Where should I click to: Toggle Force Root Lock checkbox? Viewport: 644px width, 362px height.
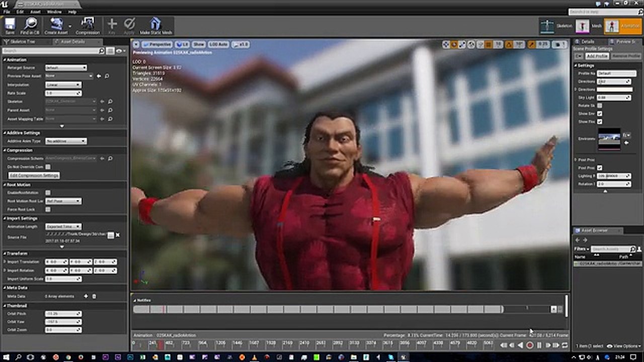tap(48, 209)
